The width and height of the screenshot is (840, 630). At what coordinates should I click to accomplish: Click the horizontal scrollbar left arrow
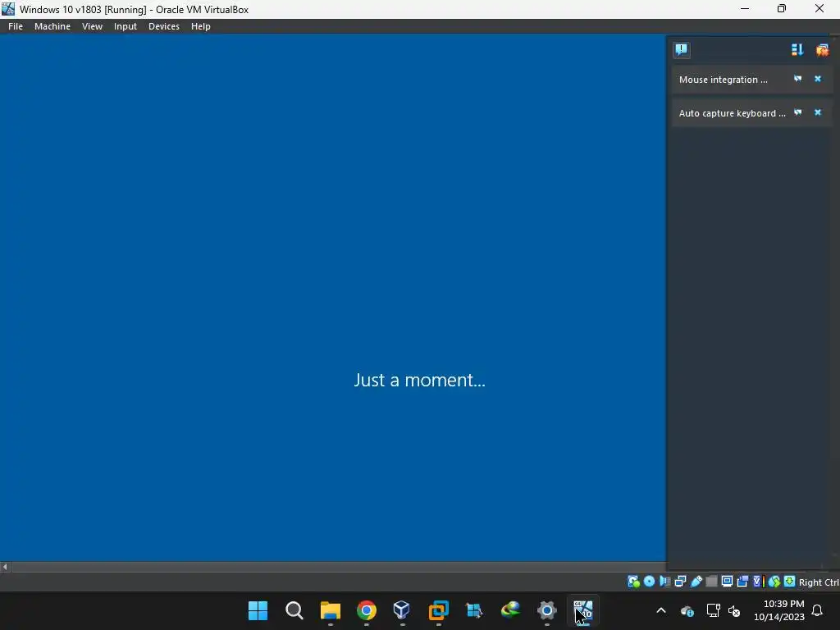pyautogui.click(x=5, y=566)
